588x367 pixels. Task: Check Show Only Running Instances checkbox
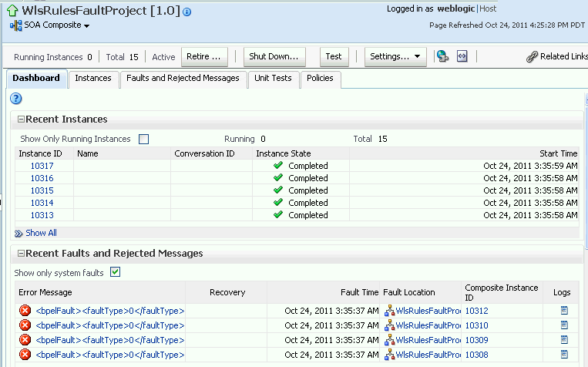(143, 140)
